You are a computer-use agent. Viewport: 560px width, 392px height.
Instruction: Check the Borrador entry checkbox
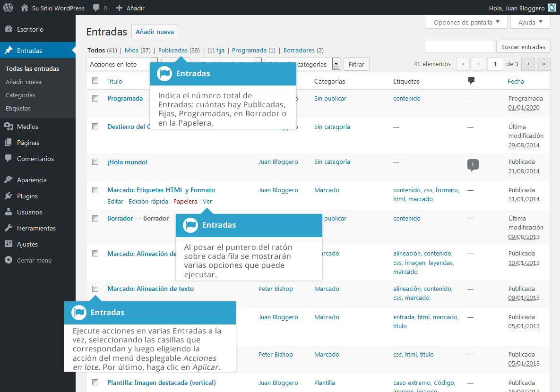point(95,218)
